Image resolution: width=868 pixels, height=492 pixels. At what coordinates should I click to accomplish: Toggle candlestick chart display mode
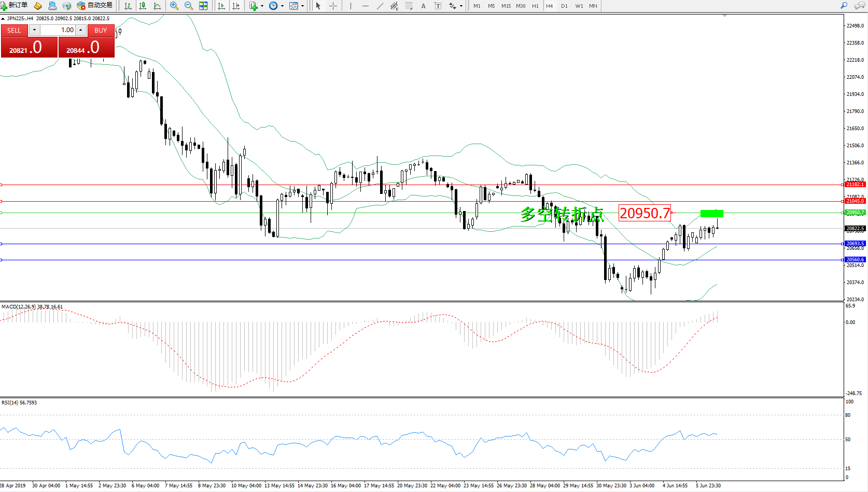tap(143, 6)
